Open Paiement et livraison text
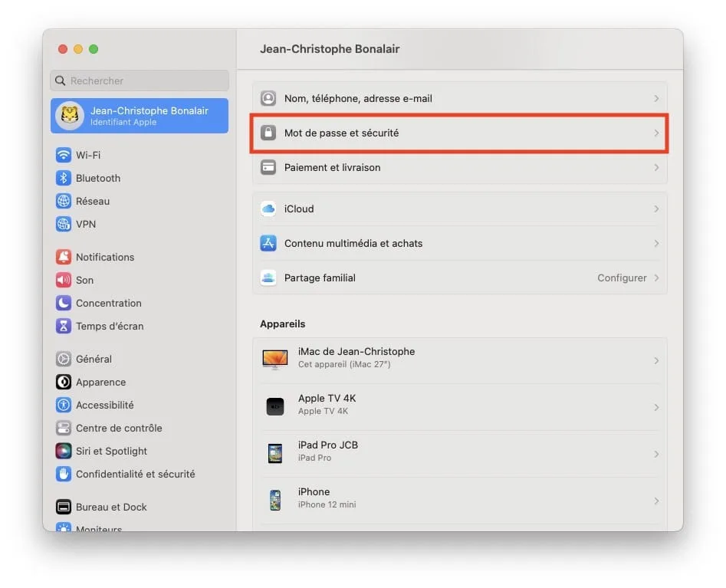726x588 pixels. [332, 167]
